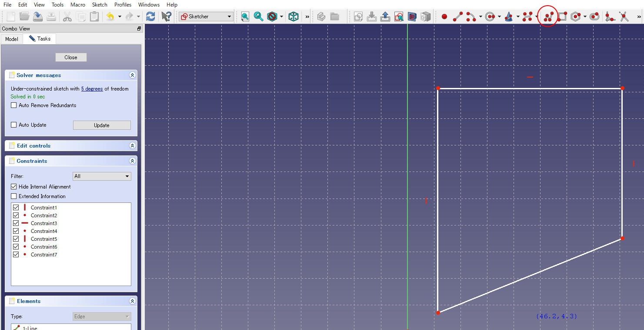This screenshot has width=644, height=330.
Task: Select the regular polygon tool
Action: click(x=576, y=17)
